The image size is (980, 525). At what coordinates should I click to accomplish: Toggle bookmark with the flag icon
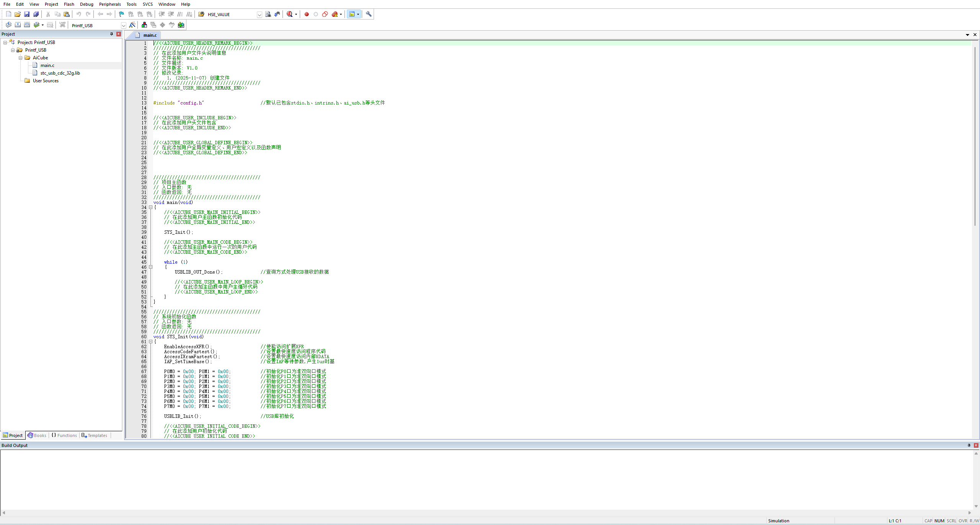tap(121, 14)
